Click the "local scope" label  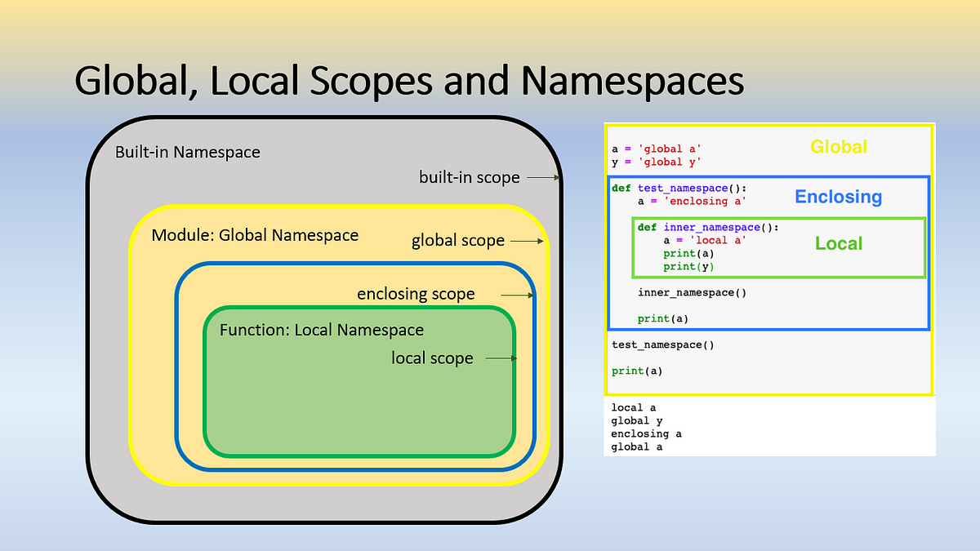(432, 358)
